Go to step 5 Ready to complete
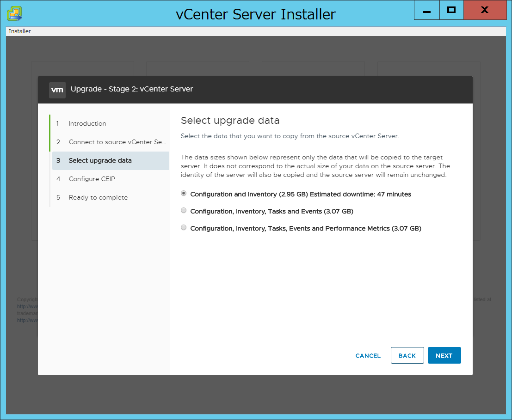This screenshot has height=420, width=512. coord(111,198)
